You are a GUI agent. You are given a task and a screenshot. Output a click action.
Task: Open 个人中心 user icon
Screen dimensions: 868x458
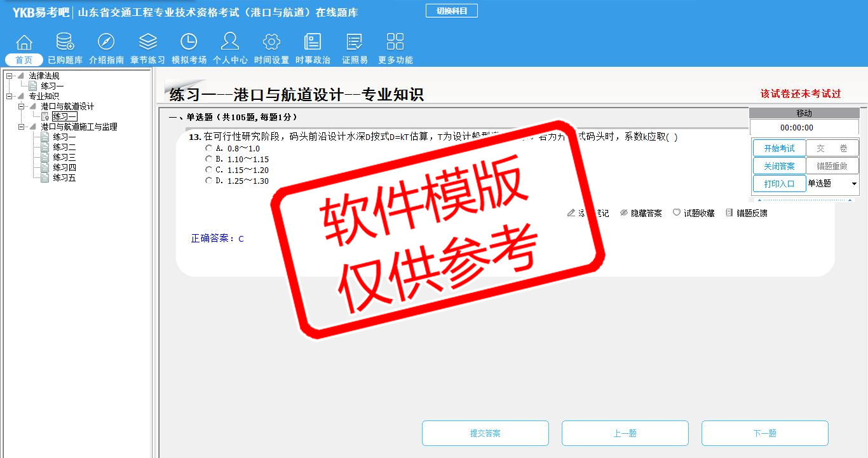pos(230,43)
